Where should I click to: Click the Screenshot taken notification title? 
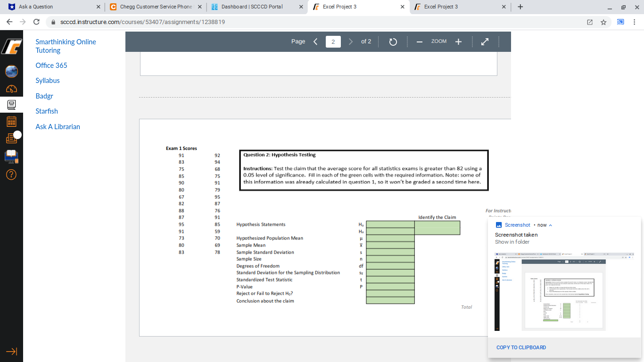516,235
